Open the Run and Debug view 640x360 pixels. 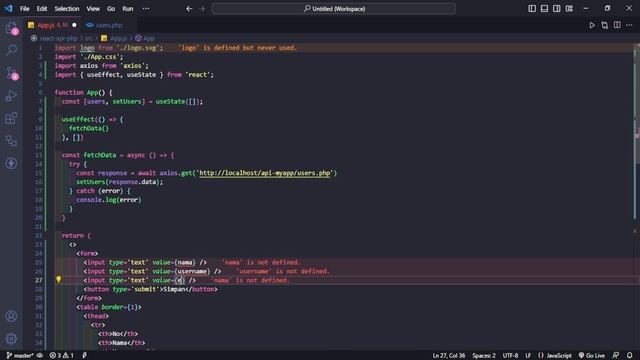point(11,96)
